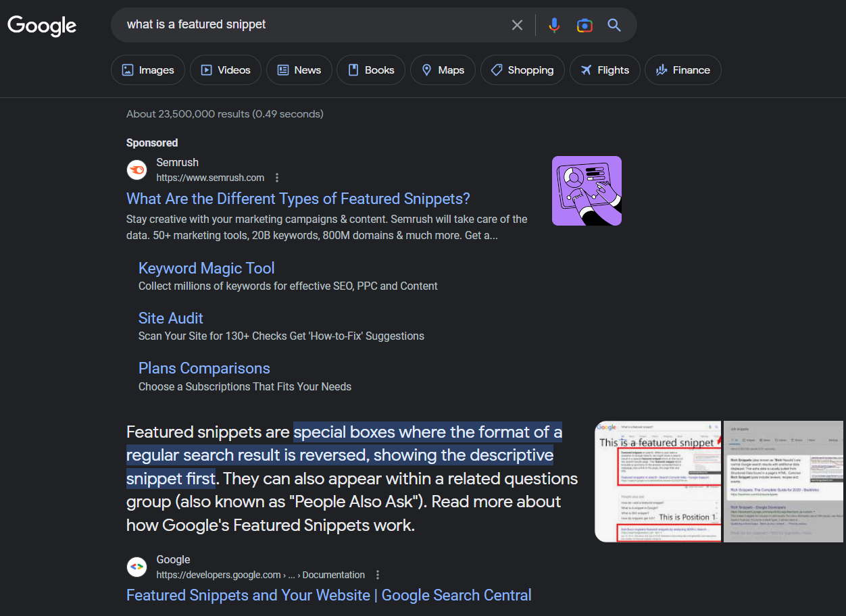Image resolution: width=846 pixels, height=616 pixels.
Task: Switch to the Images filter
Action: pyautogui.click(x=148, y=70)
